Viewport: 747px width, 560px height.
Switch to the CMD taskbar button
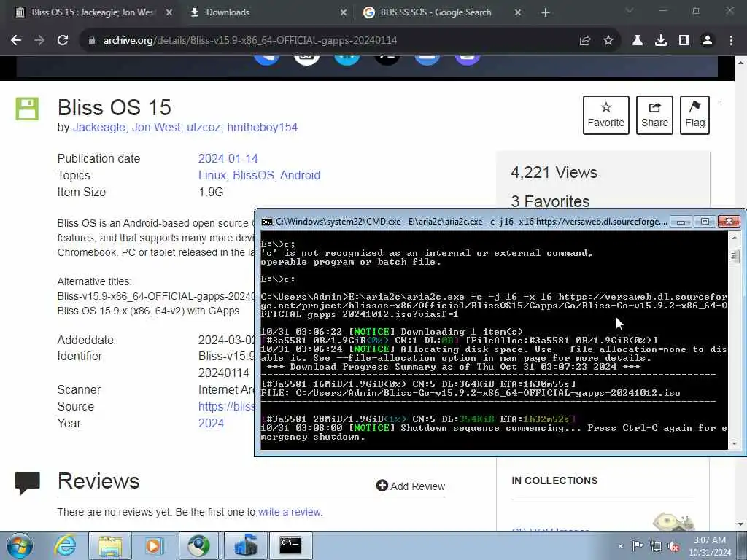290,545
